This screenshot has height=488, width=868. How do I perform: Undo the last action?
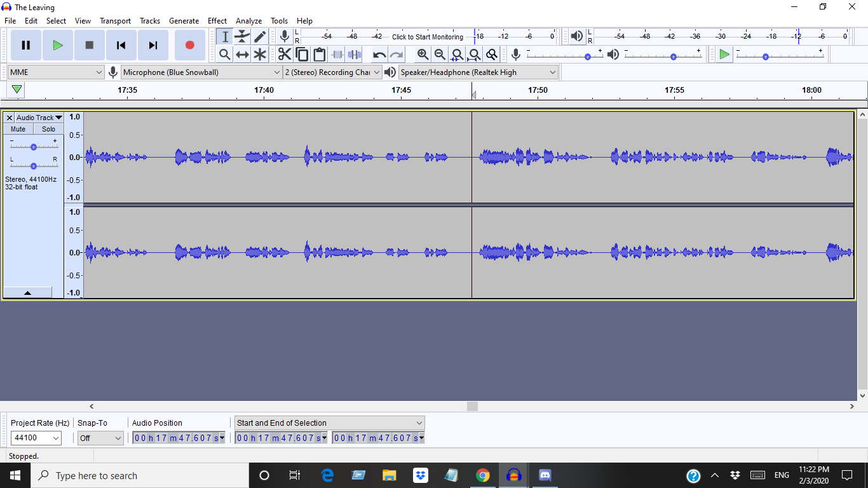coord(379,55)
